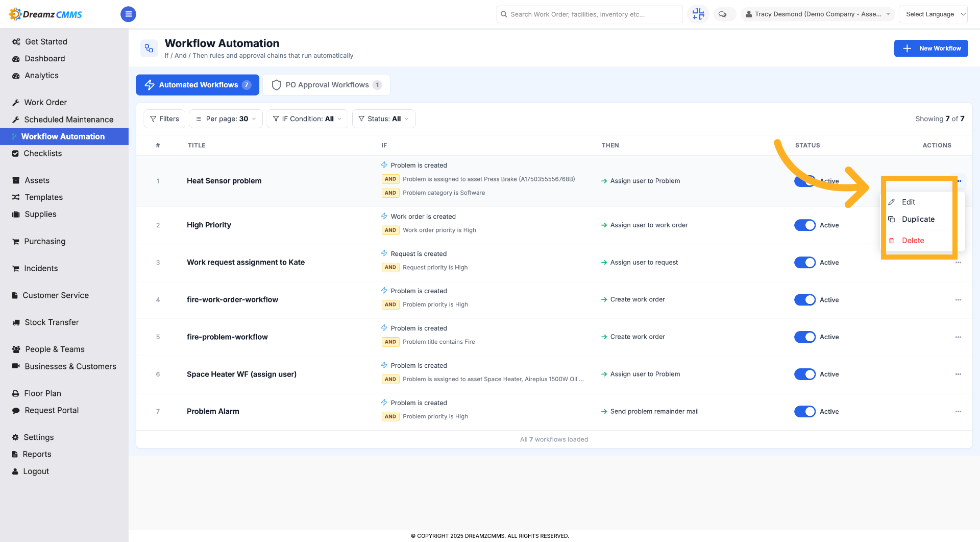Toggle Work request assignment to Kate status
Viewport: 980px width, 542px height.
click(x=804, y=263)
